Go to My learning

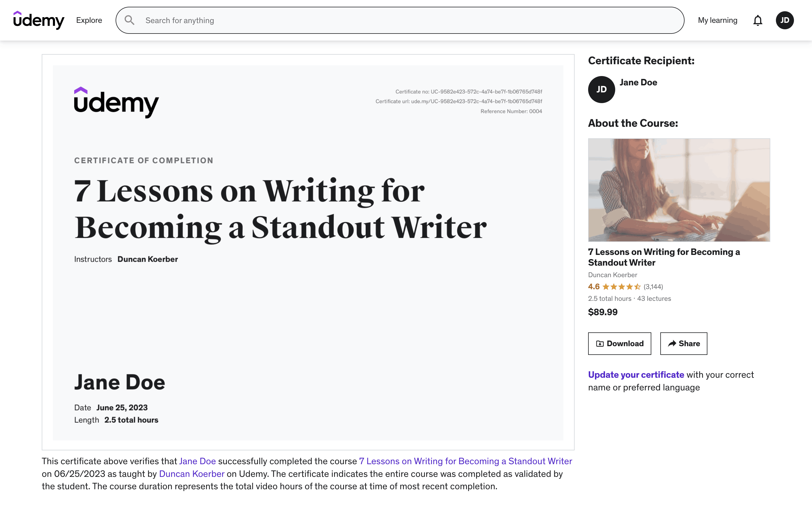717,20
